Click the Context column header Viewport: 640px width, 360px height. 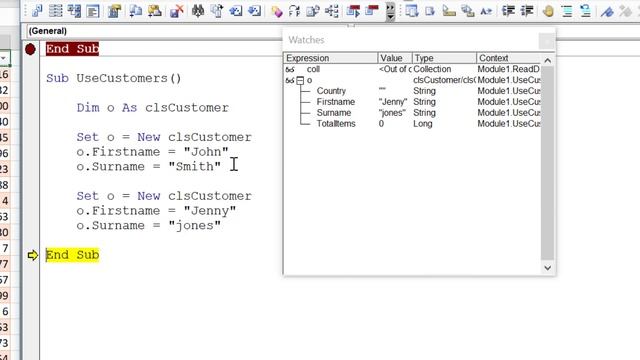pyautogui.click(x=509, y=58)
